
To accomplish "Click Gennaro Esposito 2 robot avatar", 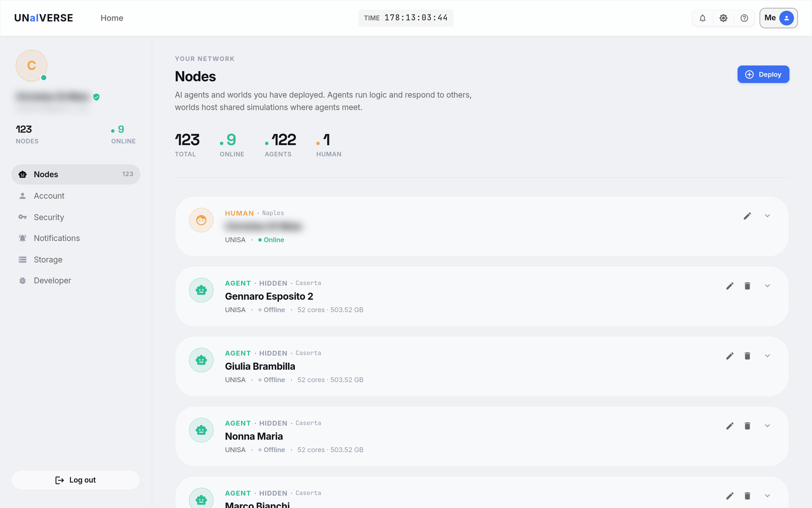I will tap(201, 291).
